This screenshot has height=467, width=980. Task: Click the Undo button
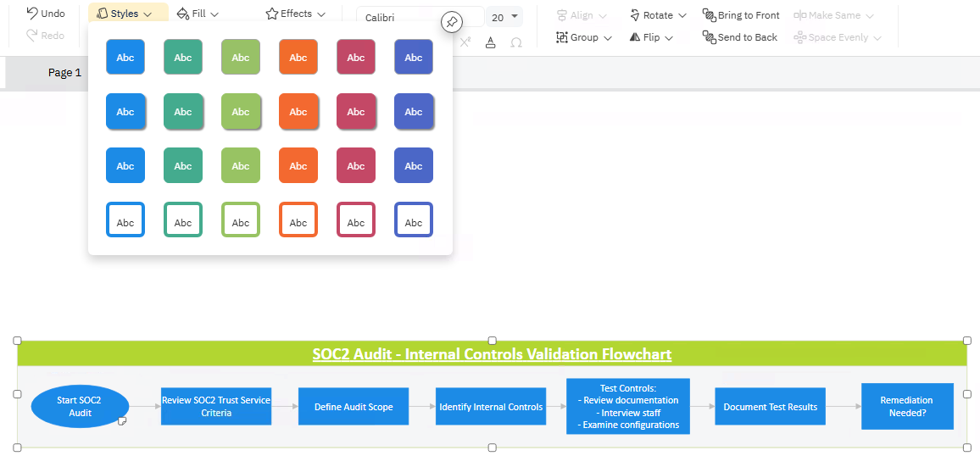tap(45, 14)
